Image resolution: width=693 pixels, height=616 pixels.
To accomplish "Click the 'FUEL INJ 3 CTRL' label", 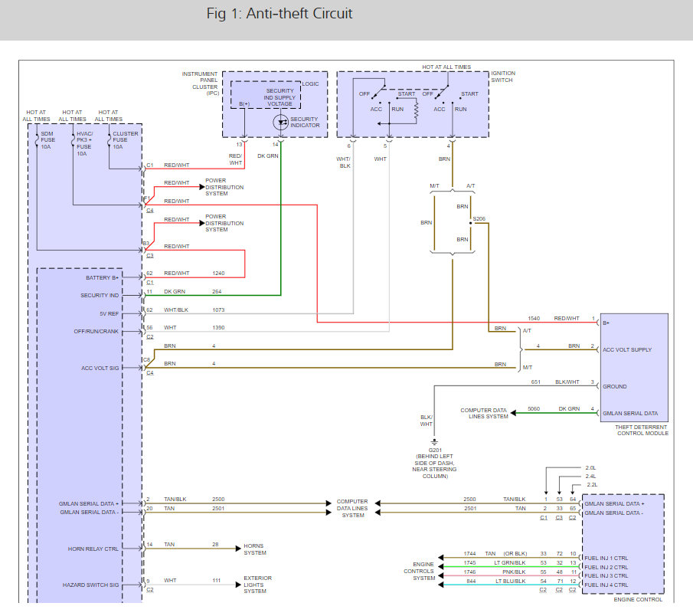I will [x=606, y=575].
